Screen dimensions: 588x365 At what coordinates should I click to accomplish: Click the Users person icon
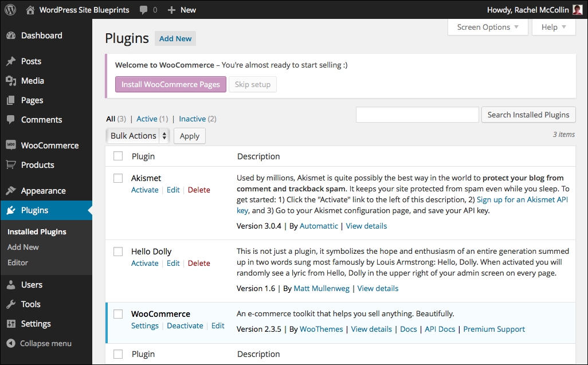11,285
